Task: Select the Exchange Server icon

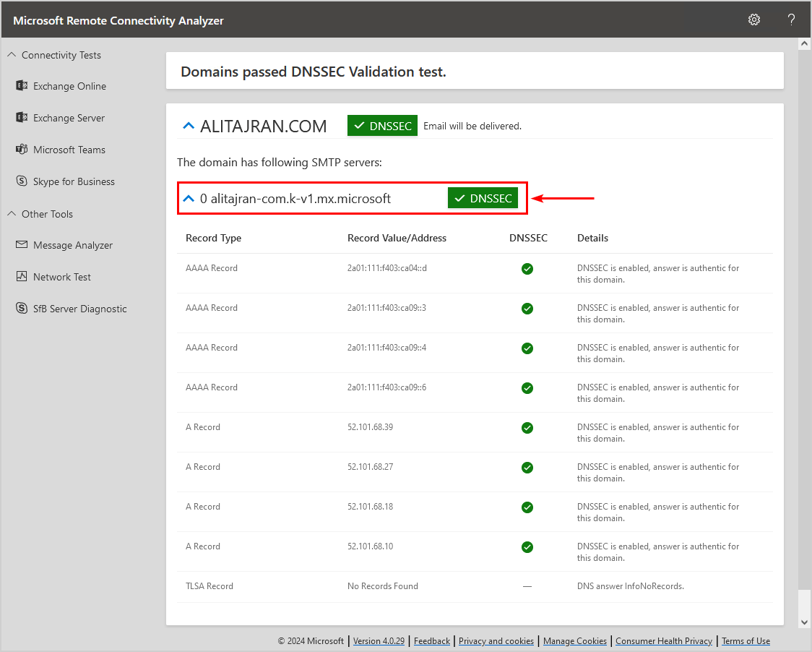Action: [21, 118]
